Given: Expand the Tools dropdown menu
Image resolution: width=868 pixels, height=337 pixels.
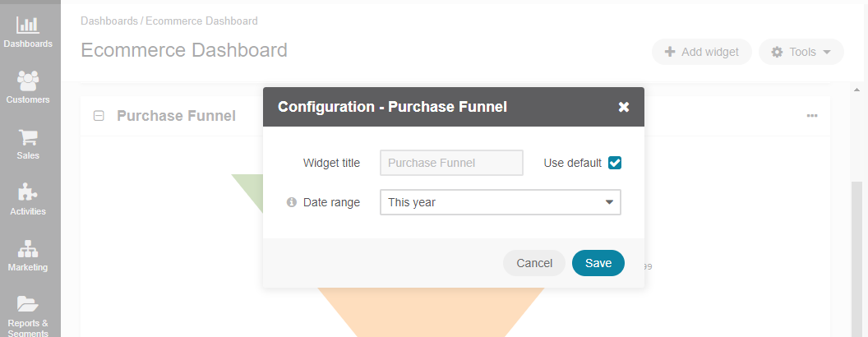Looking at the screenshot, I should [801, 52].
